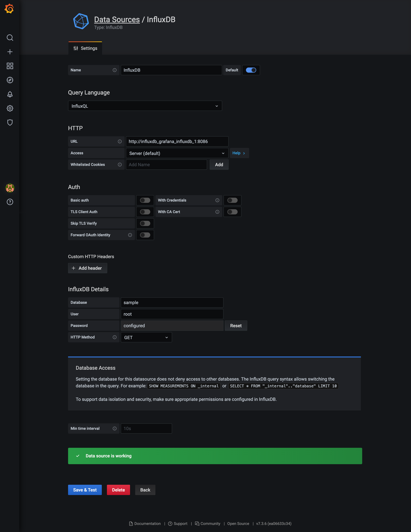The width and height of the screenshot is (411, 532).
Task: Focus the Whitelisted Cookies Add Name field
Action: 166,165
